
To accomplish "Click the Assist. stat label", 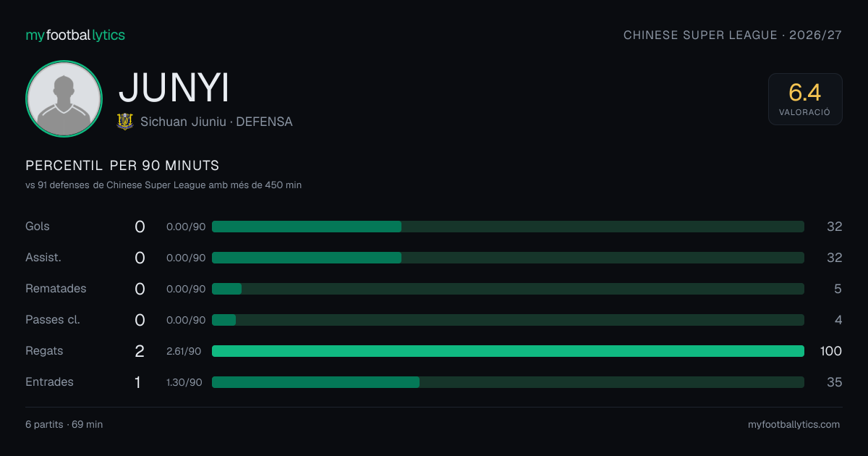I will pyautogui.click(x=43, y=258).
